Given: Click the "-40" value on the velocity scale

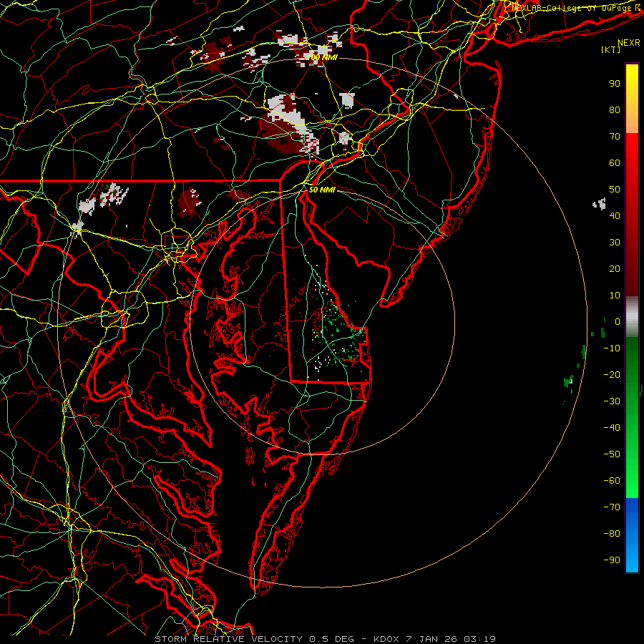Looking at the screenshot, I should (612, 428).
